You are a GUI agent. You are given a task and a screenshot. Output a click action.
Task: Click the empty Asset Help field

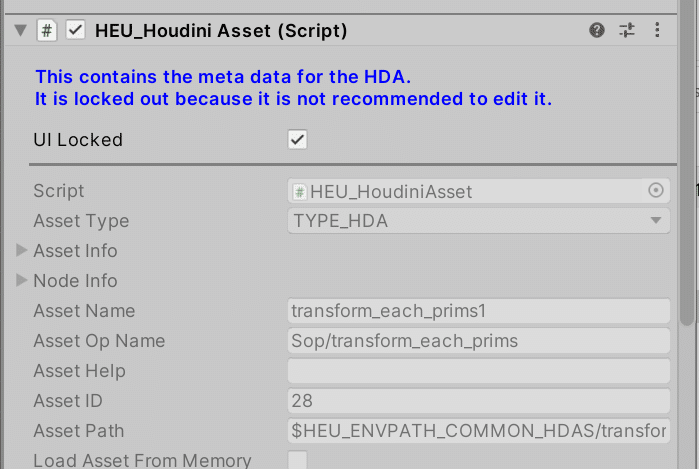click(x=479, y=370)
